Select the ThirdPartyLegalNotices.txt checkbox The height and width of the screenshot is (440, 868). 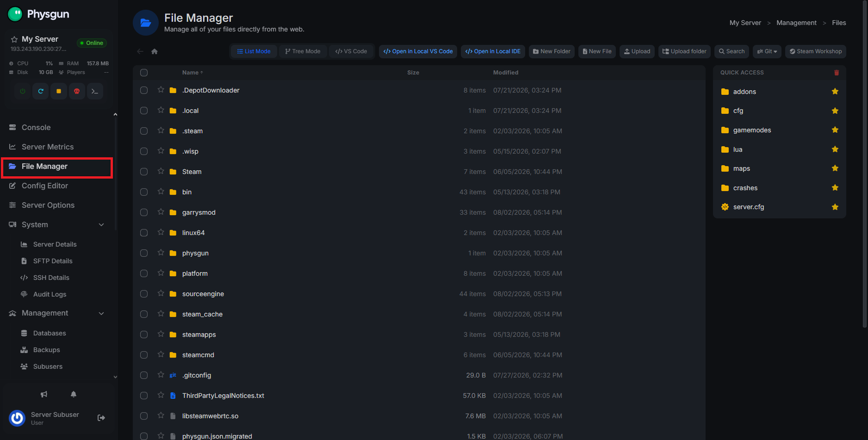pos(144,396)
